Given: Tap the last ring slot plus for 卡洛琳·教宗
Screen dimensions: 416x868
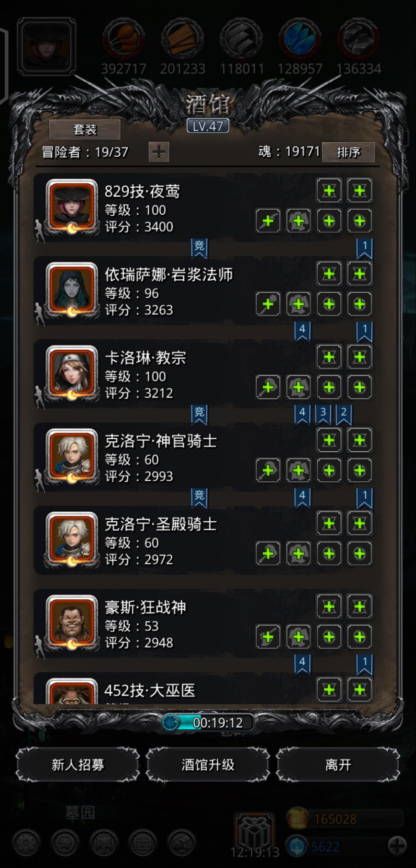Looking at the screenshot, I should tap(359, 387).
